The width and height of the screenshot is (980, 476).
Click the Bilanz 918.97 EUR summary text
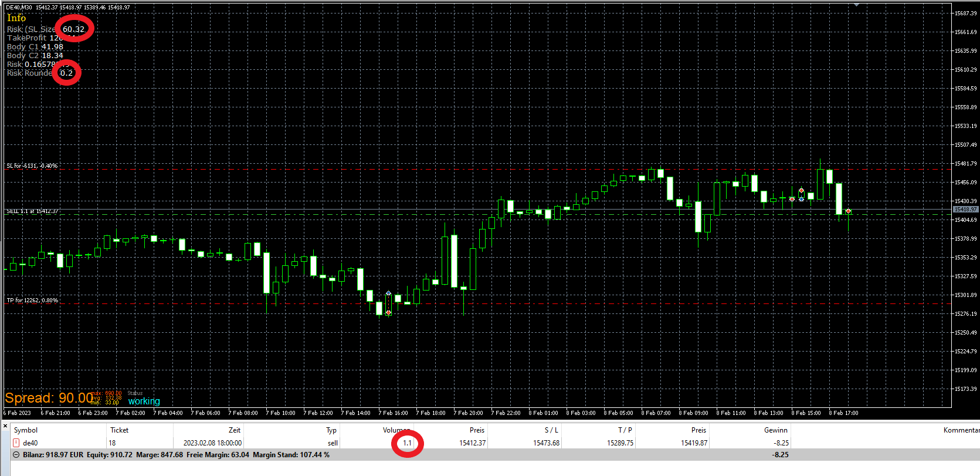coord(53,455)
